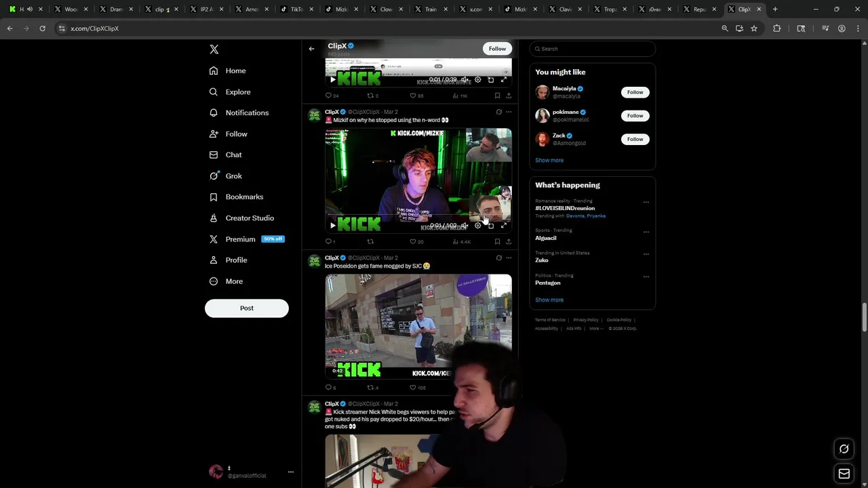Follow Macaiyla

(635, 92)
